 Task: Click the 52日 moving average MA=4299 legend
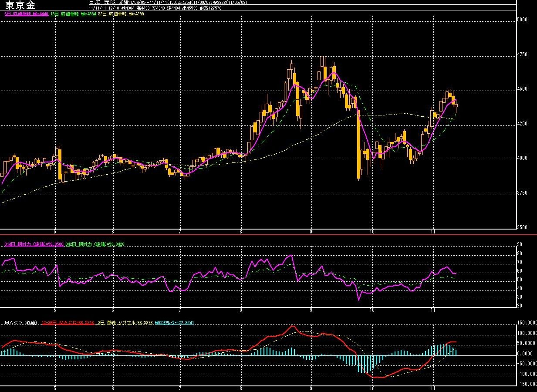pyautogui.click(x=121, y=14)
